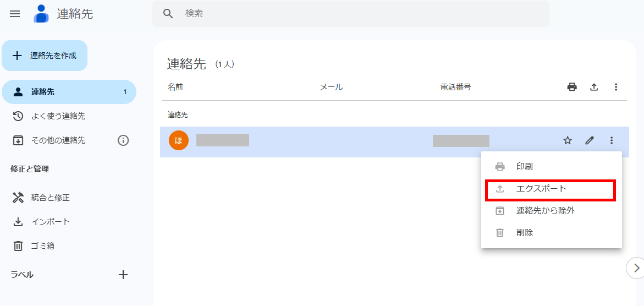Click the export icon in list header
This screenshot has width=644, height=306.
click(x=594, y=87)
